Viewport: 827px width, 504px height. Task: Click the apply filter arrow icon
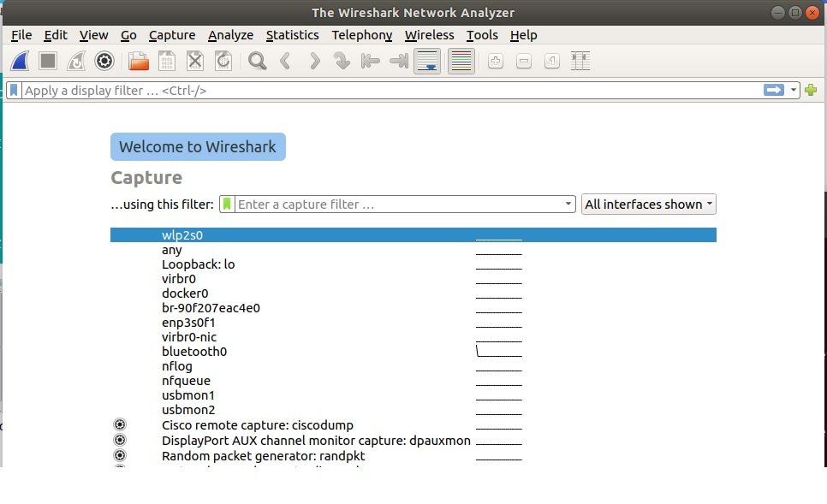(774, 90)
